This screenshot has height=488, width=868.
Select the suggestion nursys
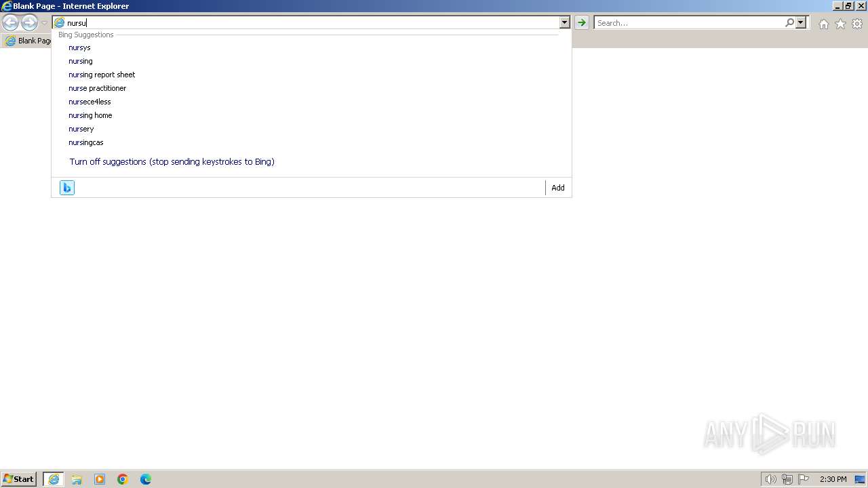[x=79, y=47]
